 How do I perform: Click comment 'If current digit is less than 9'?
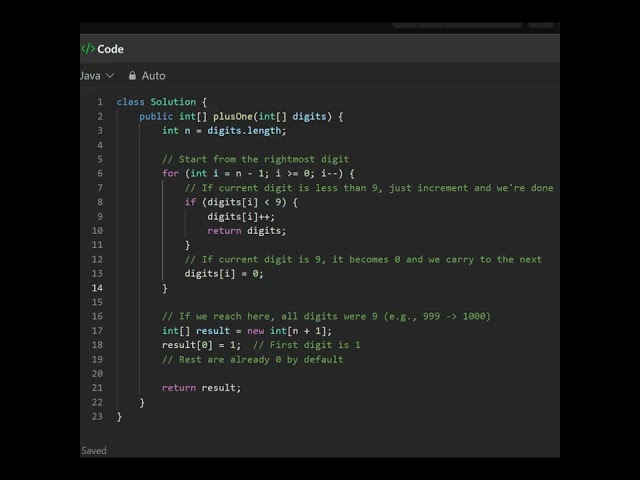pos(369,188)
